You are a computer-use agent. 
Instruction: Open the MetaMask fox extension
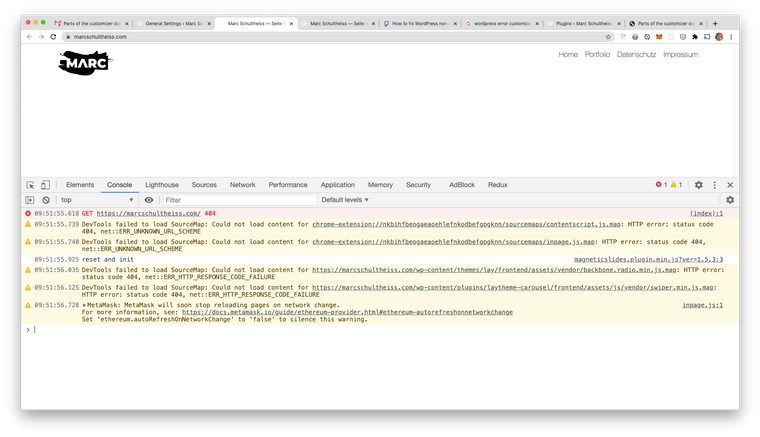click(659, 37)
